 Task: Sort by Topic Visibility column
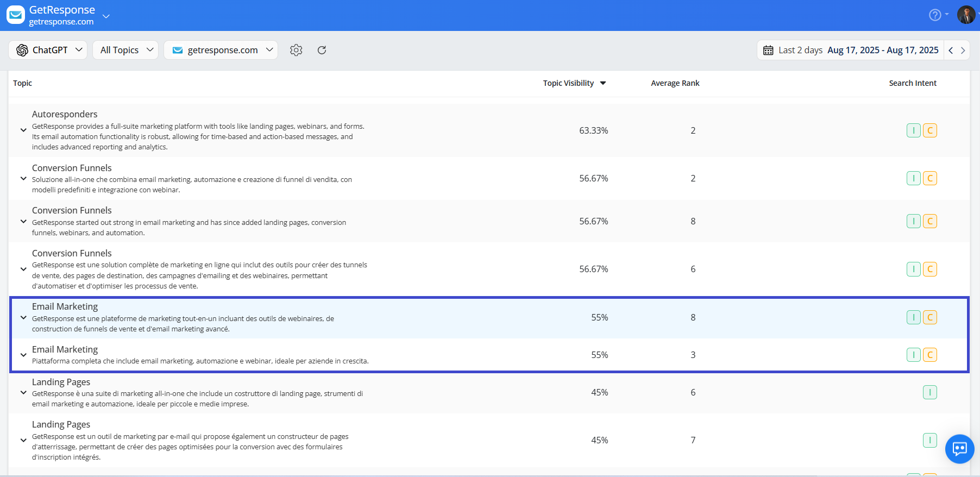click(574, 83)
